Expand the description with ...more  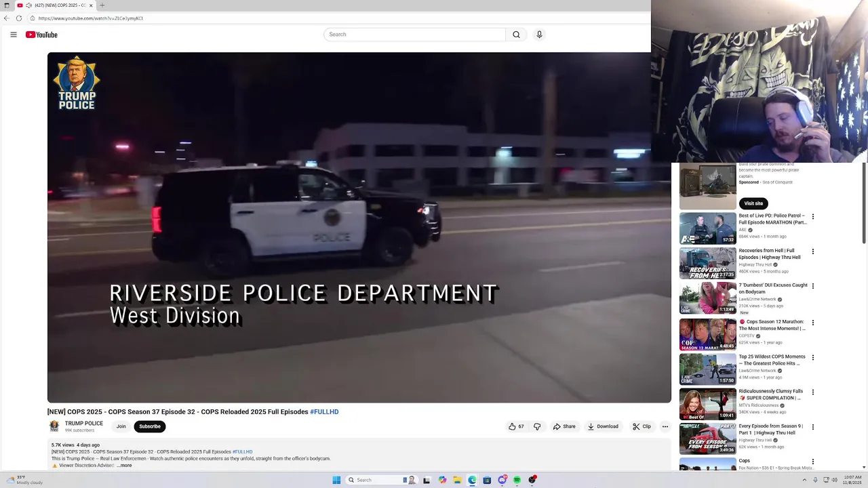click(x=124, y=466)
